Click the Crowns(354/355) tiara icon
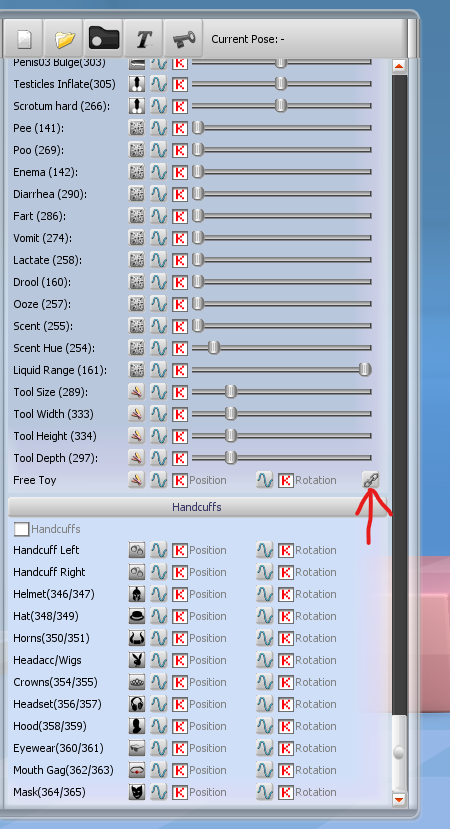The width and height of the screenshot is (450, 829). coord(137,683)
